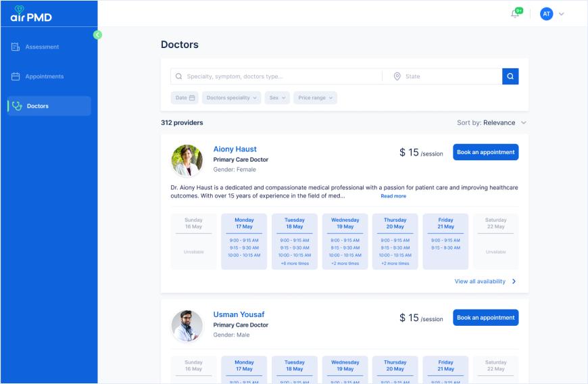This screenshot has height=384, width=588.
Task: Open Usman Yousaf name link
Action: [x=239, y=314]
